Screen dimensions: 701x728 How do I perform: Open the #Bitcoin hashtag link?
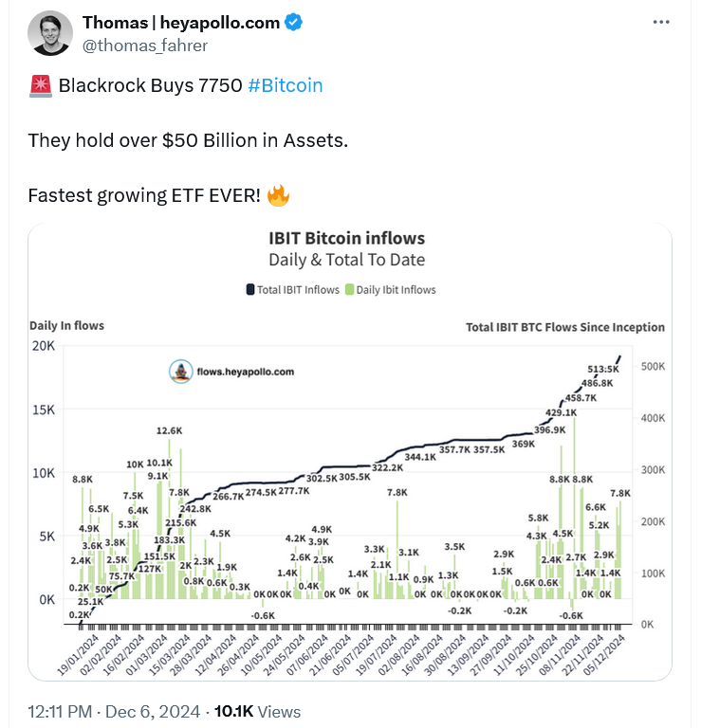click(x=285, y=85)
